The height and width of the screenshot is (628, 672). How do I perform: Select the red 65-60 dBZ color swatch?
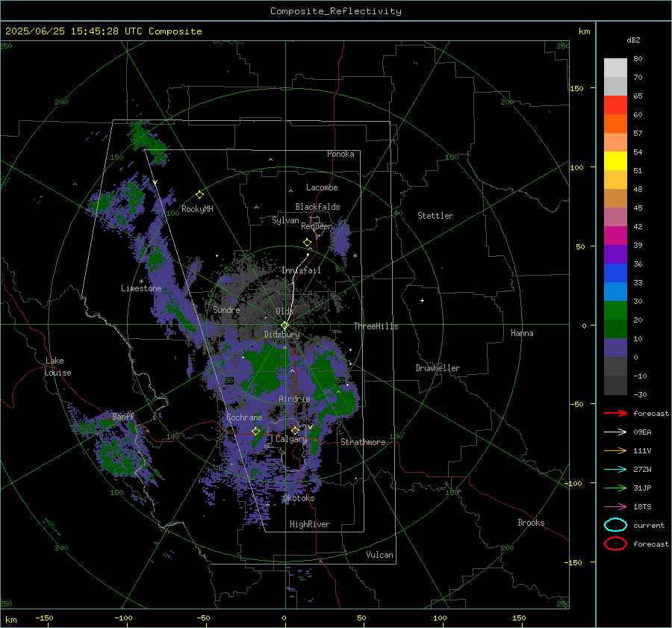click(615, 105)
